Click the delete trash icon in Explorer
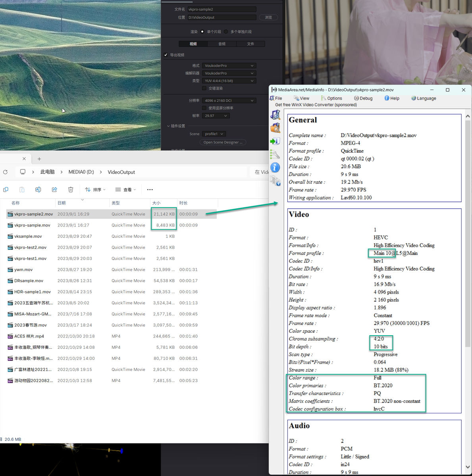 tap(71, 190)
